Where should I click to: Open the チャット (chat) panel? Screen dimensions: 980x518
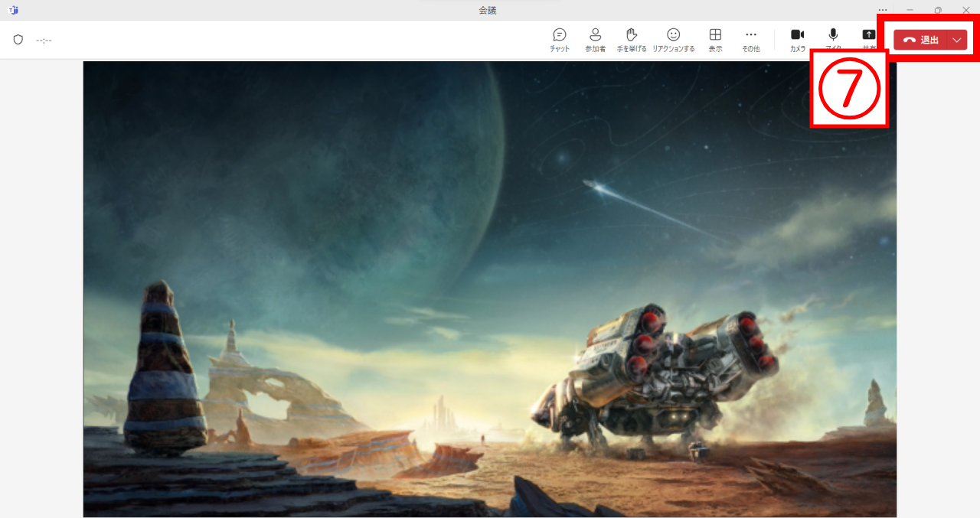point(560,40)
